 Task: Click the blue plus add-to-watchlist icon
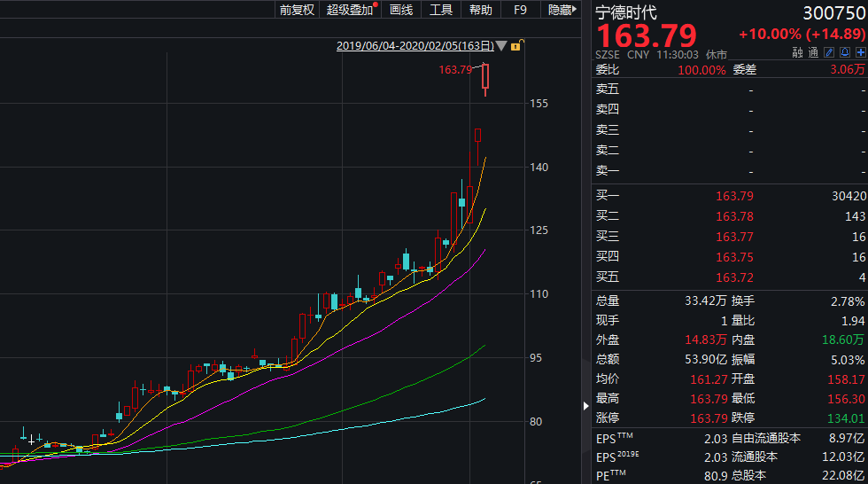[861, 52]
